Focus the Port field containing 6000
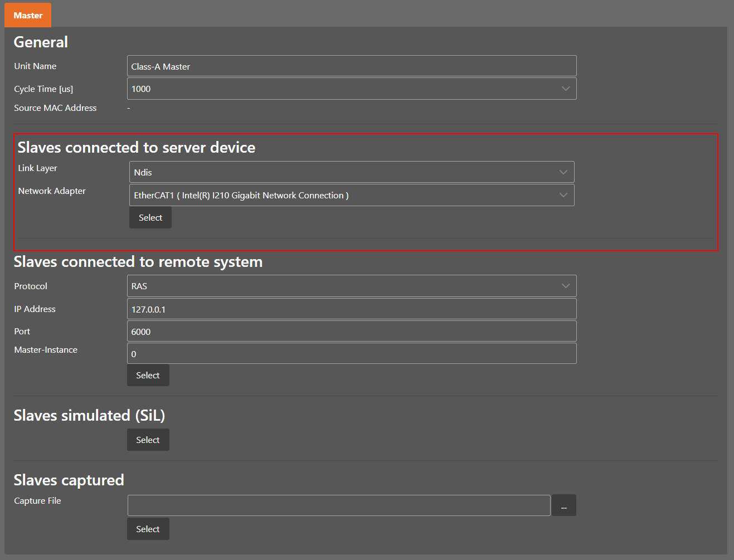The image size is (734, 560). point(351,331)
